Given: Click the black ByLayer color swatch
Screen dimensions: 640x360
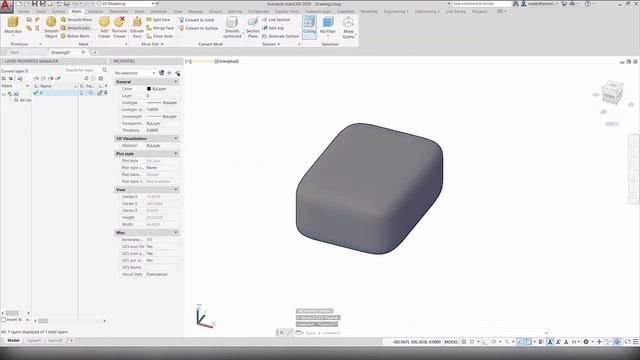Looking at the screenshot, I should pyautogui.click(x=149, y=89).
